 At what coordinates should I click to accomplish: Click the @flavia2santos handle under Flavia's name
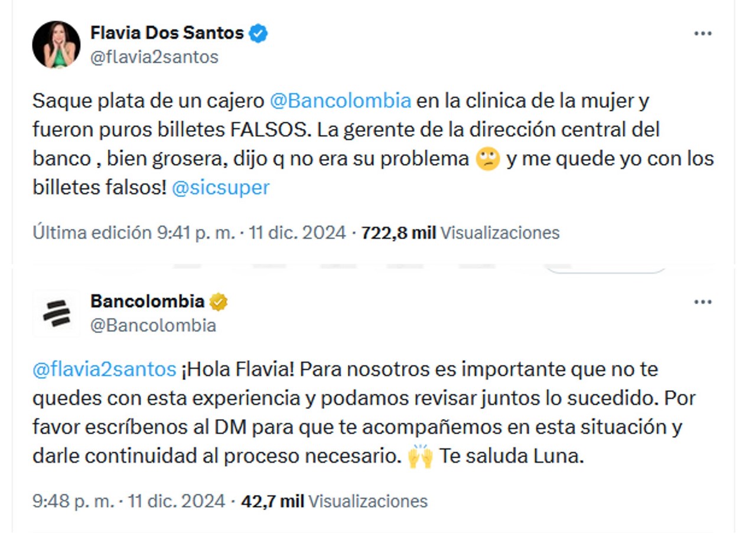coord(154,57)
